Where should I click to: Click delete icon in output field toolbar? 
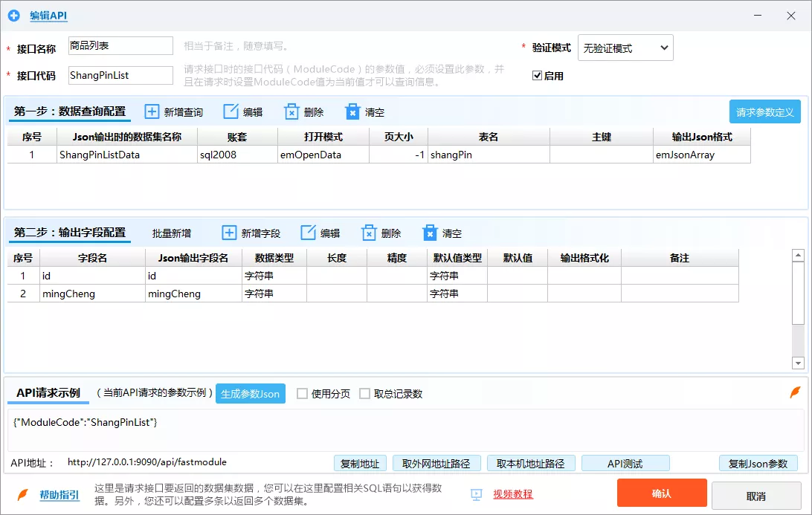pyautogui.click(x=369, y=233)
